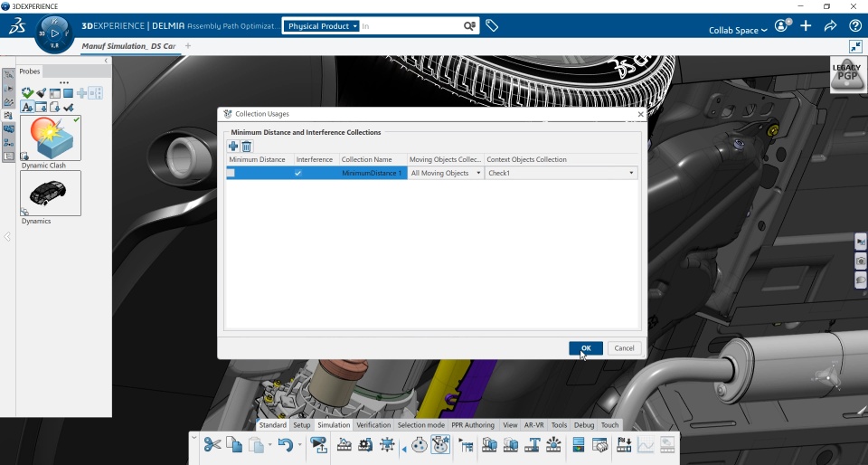Open the Physical Product search filter dropdown

tap(322, 26)
